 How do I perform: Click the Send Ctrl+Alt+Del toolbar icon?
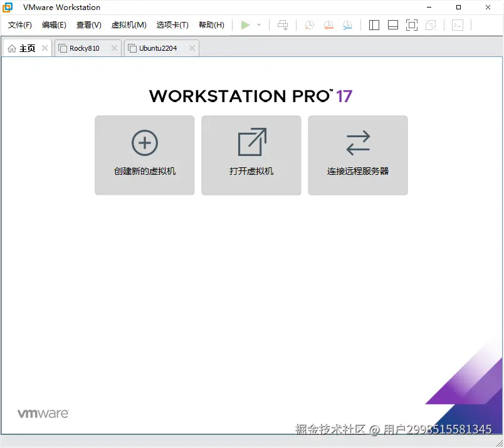click(283, 25)
